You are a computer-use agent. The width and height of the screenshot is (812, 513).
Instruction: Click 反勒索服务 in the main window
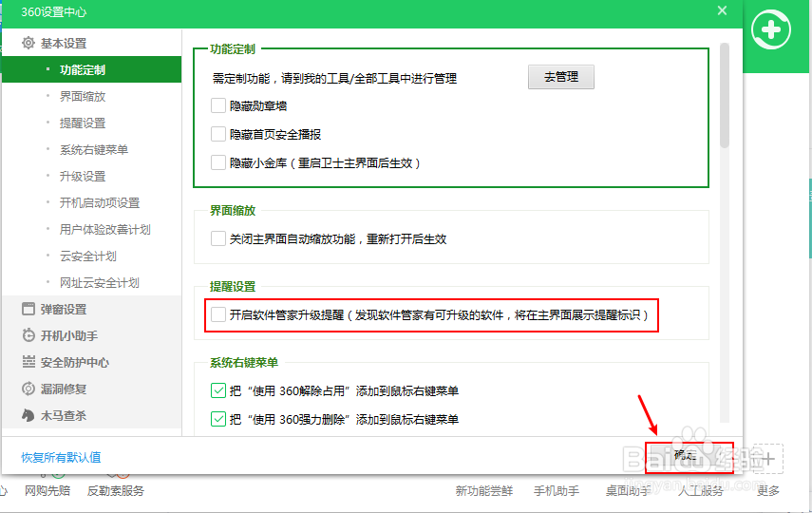click(116, 490)
